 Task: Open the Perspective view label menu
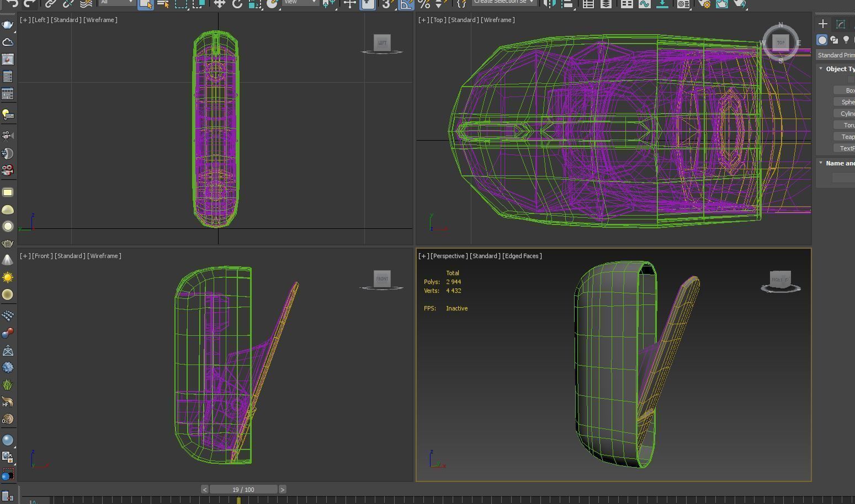pyautogui.click(x=449, y=256)
